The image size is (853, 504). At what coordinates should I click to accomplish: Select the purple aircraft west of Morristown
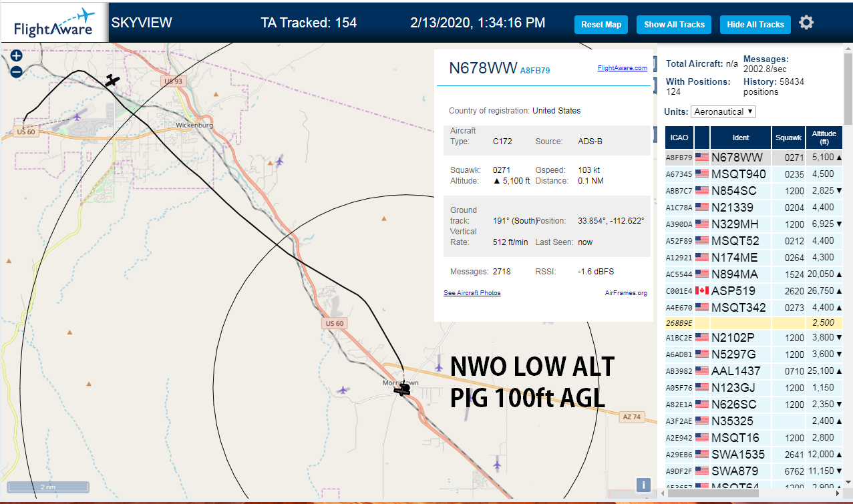click(x=343, y=390)
